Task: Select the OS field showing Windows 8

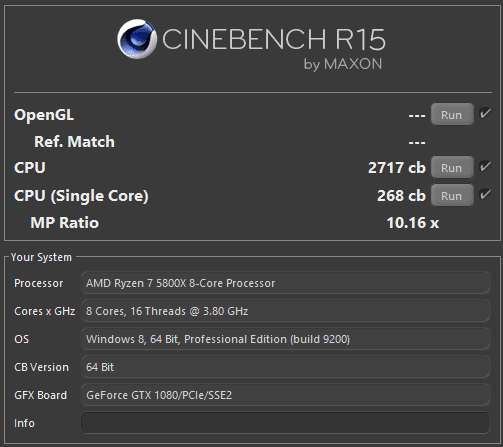Action: (285, 339)
